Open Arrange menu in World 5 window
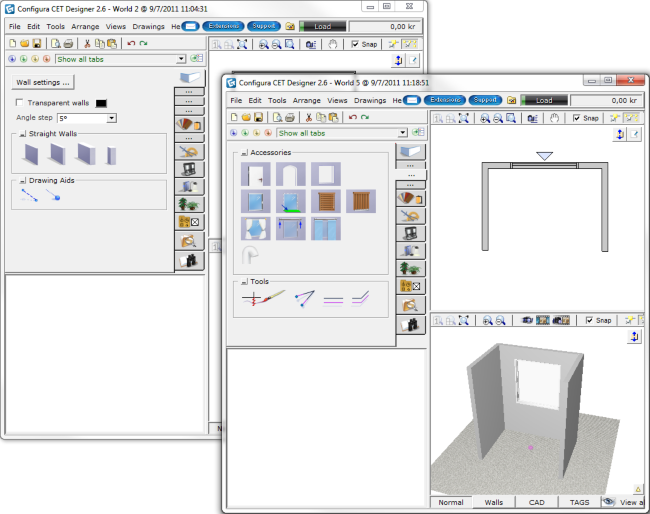Viewport: 650px width, 514px height. click(x=306, y=100)
